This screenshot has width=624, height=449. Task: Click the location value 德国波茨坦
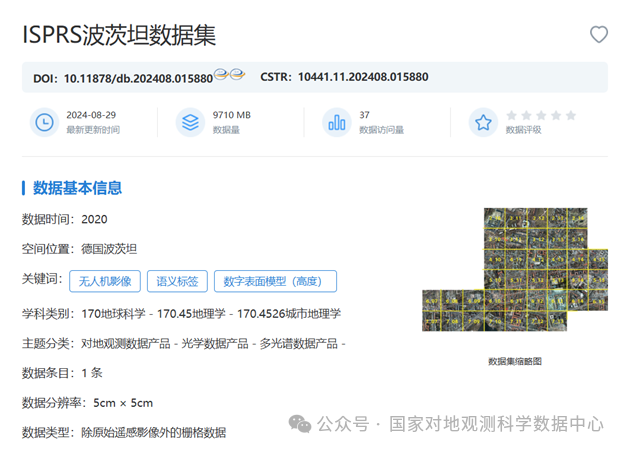point(109,249)
